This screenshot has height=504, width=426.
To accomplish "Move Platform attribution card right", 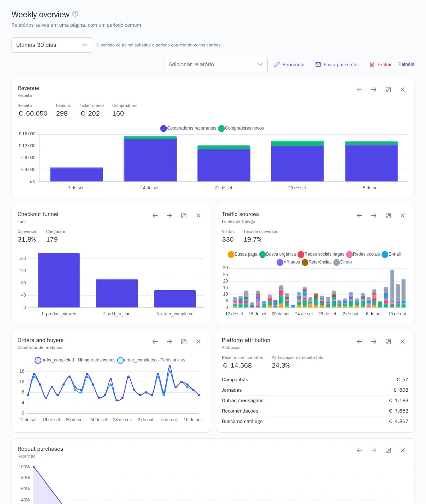I will pyautogui.click(x=374, y=342).
